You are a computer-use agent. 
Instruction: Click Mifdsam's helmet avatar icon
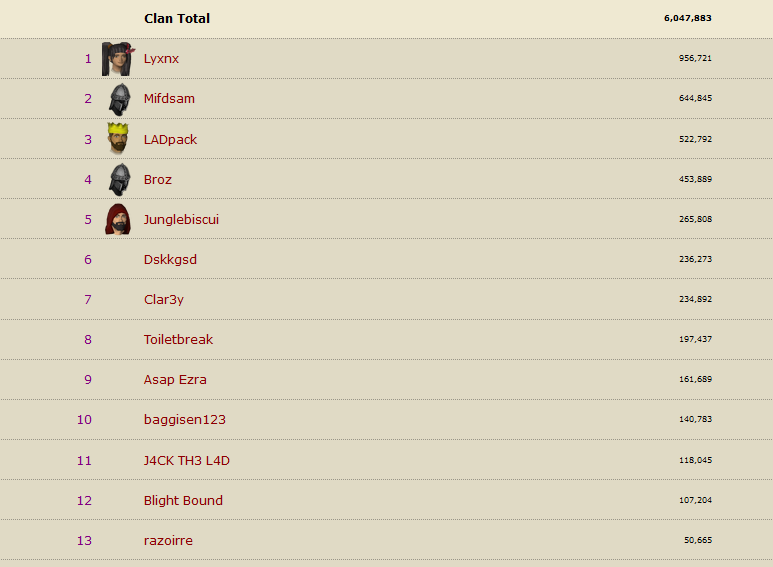(119, 99)
